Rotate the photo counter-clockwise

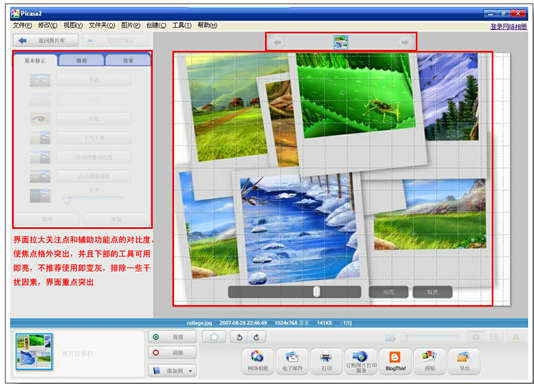coord(239,337)
